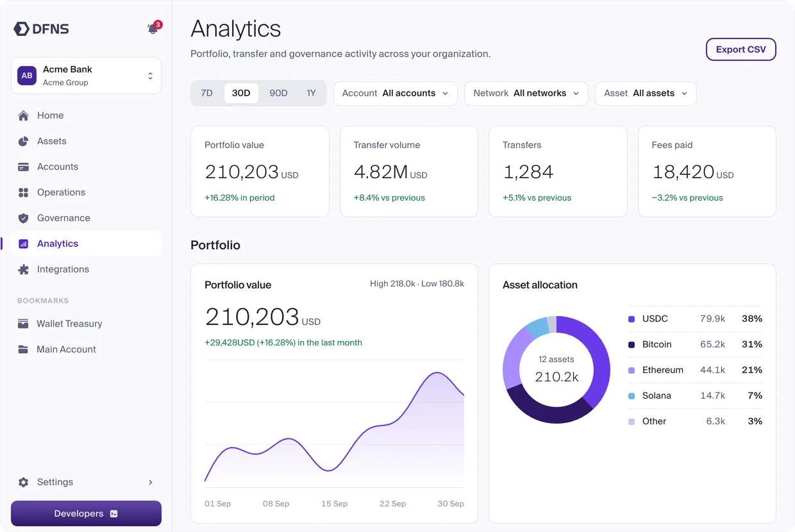Click the BOOKMARKS section label
This screenshot has height=532, width=795.
pos(43,301)
